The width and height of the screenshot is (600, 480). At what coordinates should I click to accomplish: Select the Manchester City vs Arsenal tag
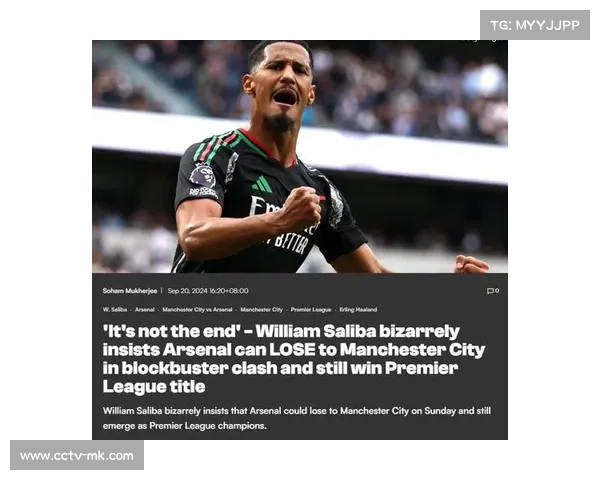pos(197,310)
